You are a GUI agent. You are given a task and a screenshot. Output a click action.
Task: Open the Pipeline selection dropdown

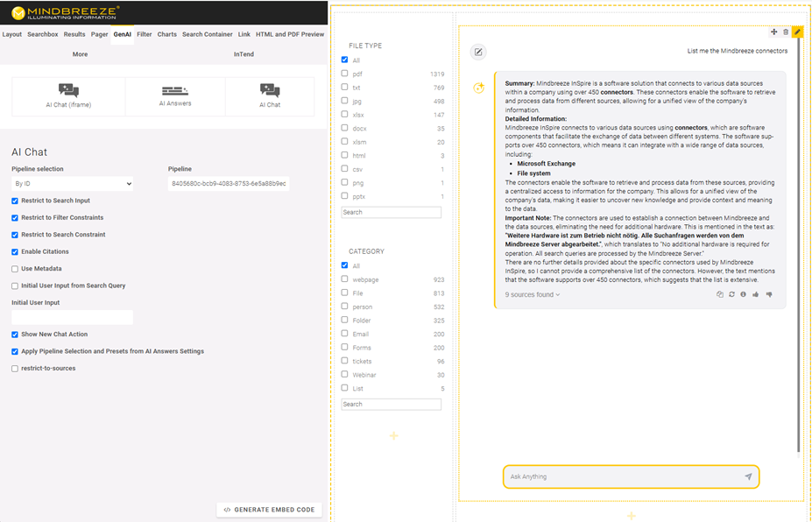coord(72,184)
